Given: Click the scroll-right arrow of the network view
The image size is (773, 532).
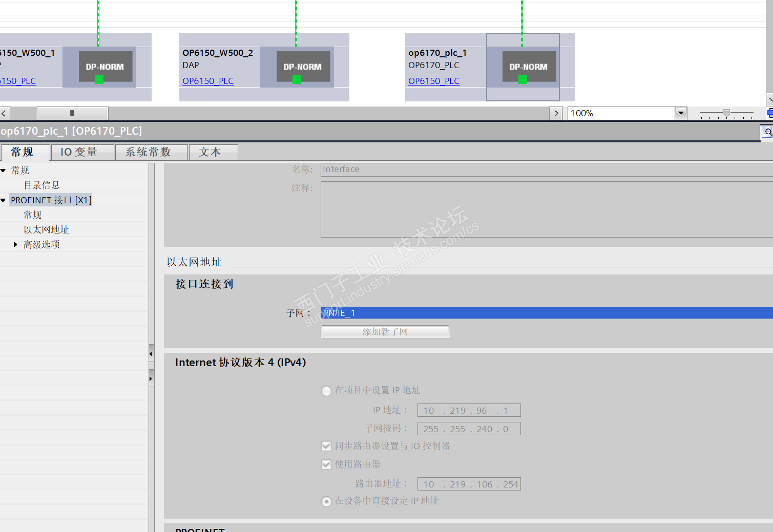Looking at the screenshot, I should point(556,113).
